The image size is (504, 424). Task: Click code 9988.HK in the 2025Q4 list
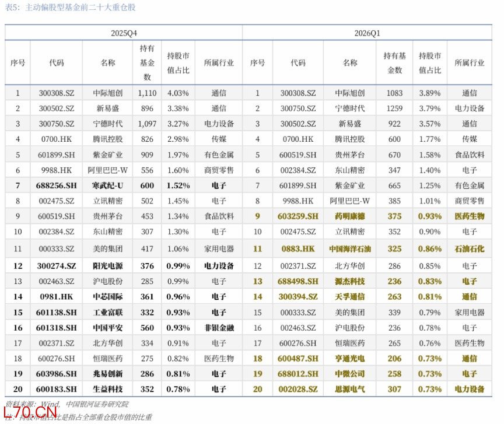pyautogui.click(x=57, y=170)
